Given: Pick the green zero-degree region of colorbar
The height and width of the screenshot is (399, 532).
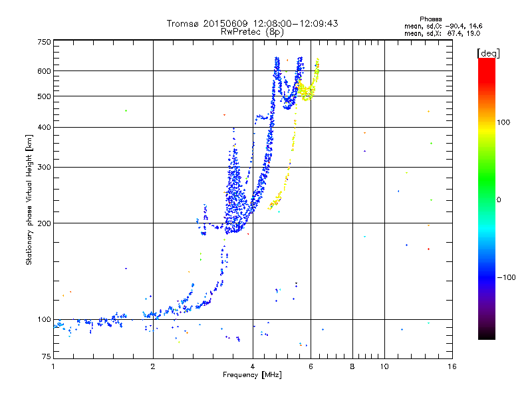Looking at the screenshot, I should pos(487,199).
